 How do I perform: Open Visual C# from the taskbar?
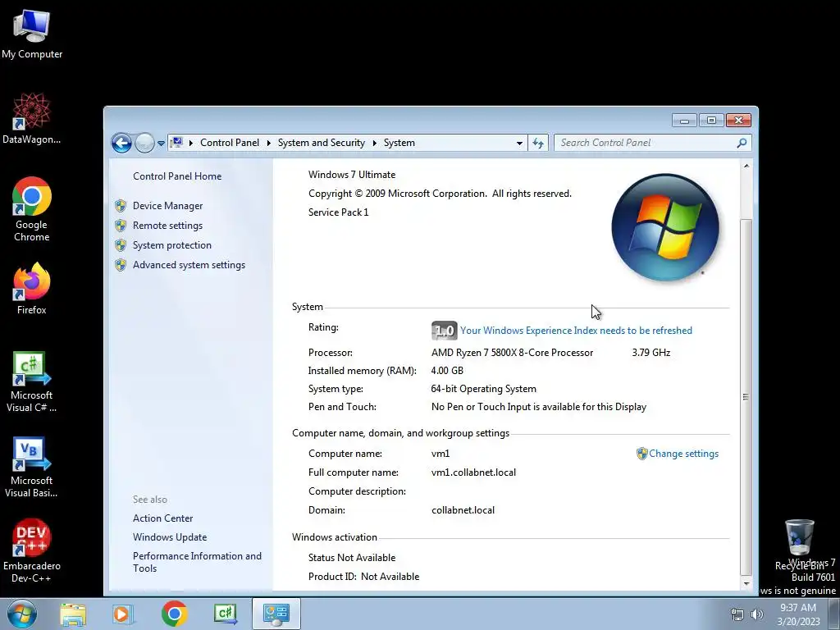[x=225, y=614]
